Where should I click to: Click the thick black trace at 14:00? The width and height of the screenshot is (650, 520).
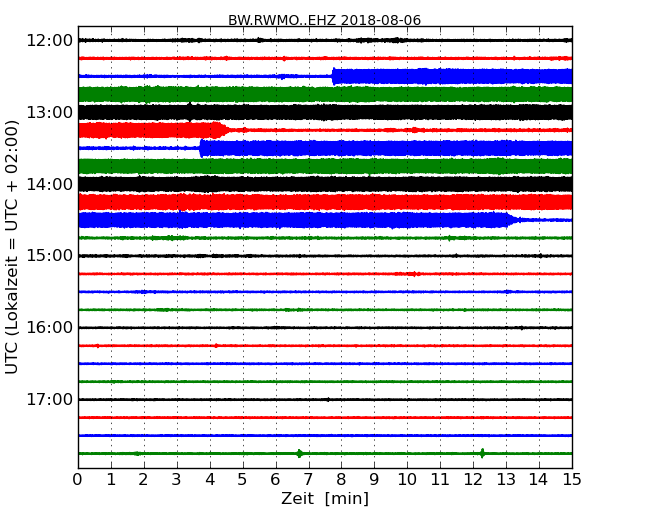click(x=325, y=184)
